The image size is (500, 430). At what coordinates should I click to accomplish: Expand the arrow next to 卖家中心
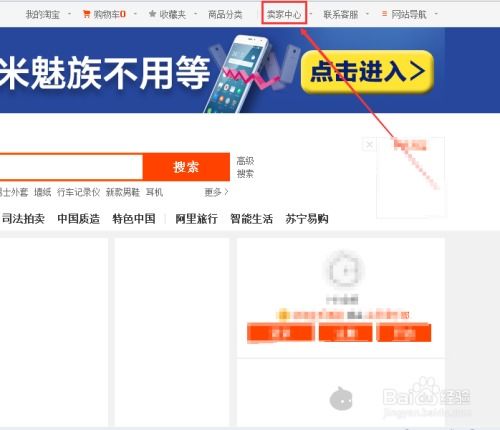click(311, 14)
